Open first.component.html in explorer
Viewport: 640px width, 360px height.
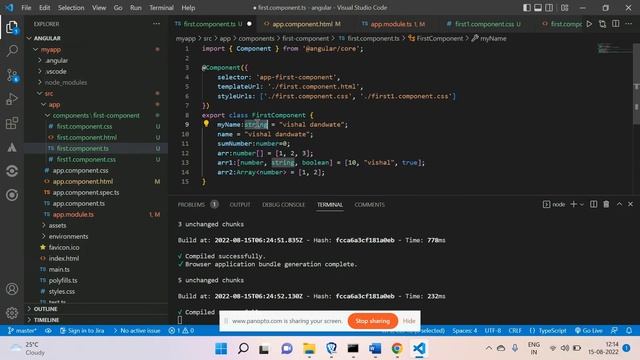coord(87,138)
